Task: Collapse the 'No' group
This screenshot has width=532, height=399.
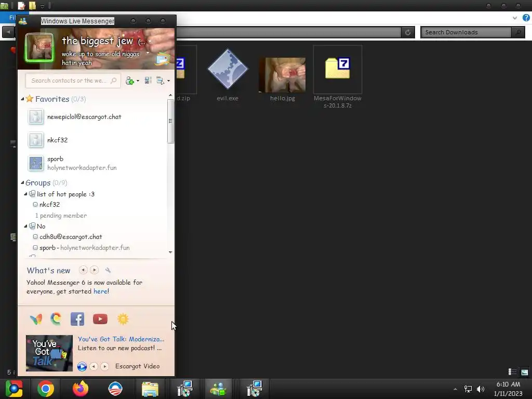Action: click(x=25, y=227)
